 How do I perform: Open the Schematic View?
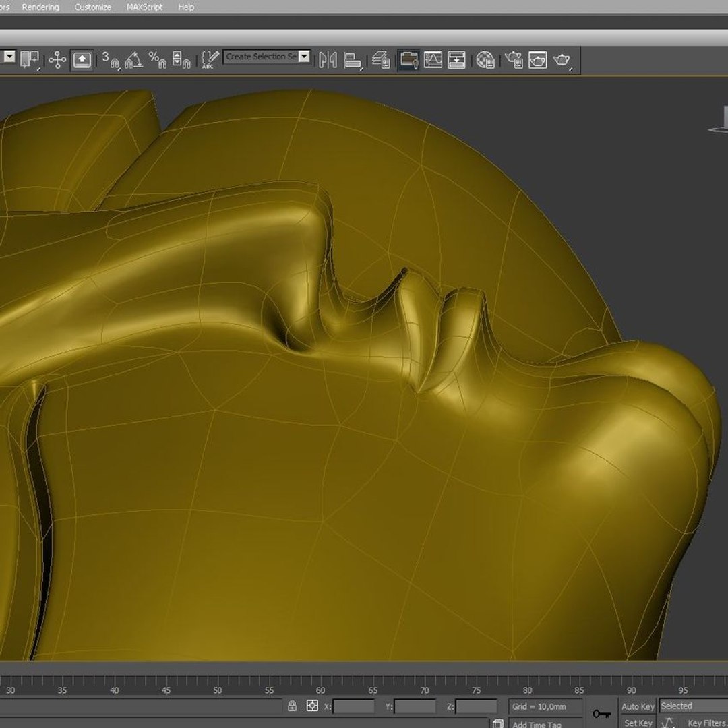pos(456,60)
